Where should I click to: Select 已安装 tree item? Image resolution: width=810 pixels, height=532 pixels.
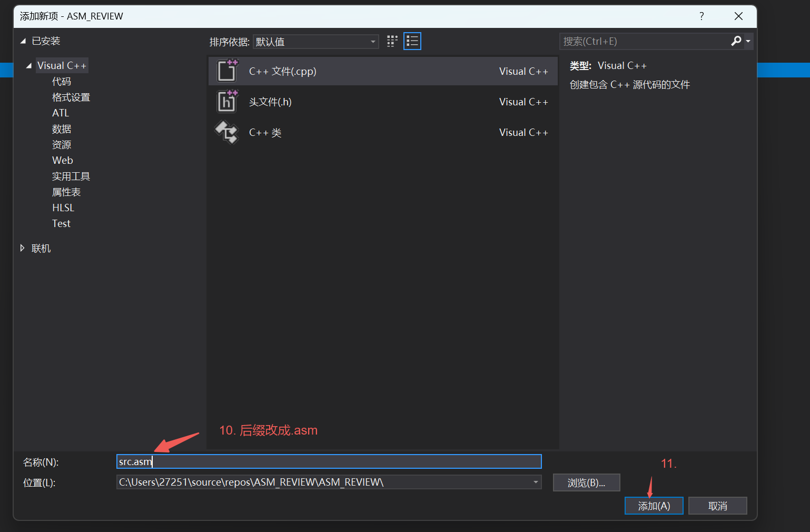(x=46, y=41)
